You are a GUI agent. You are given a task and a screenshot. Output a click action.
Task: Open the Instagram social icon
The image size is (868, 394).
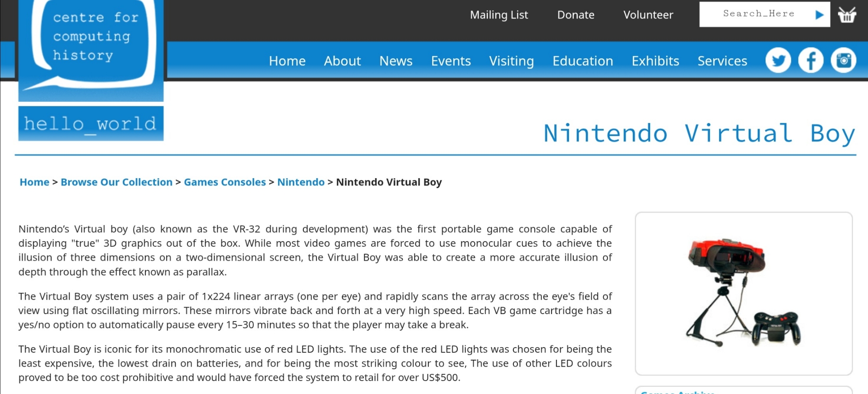point(843,60)
